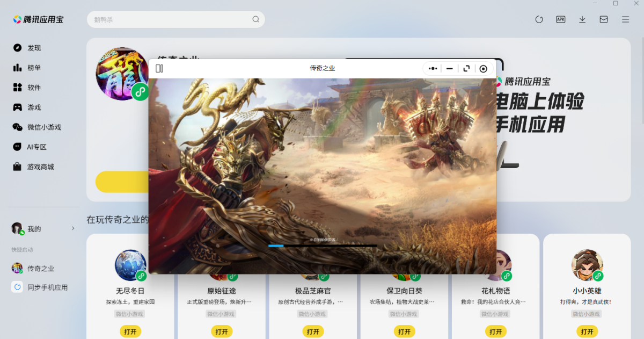Click the APK install icon
This screenshot has height=339, width=644.
coord(561,19)
